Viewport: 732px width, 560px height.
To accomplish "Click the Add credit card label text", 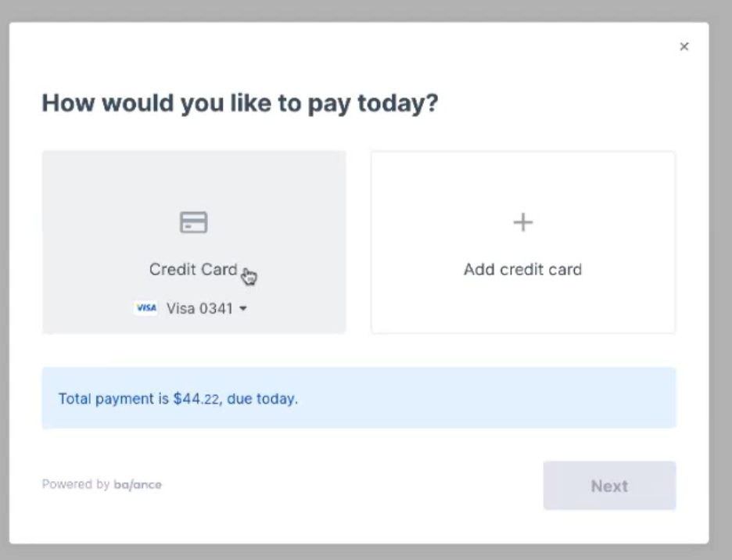I will [523, 270].
